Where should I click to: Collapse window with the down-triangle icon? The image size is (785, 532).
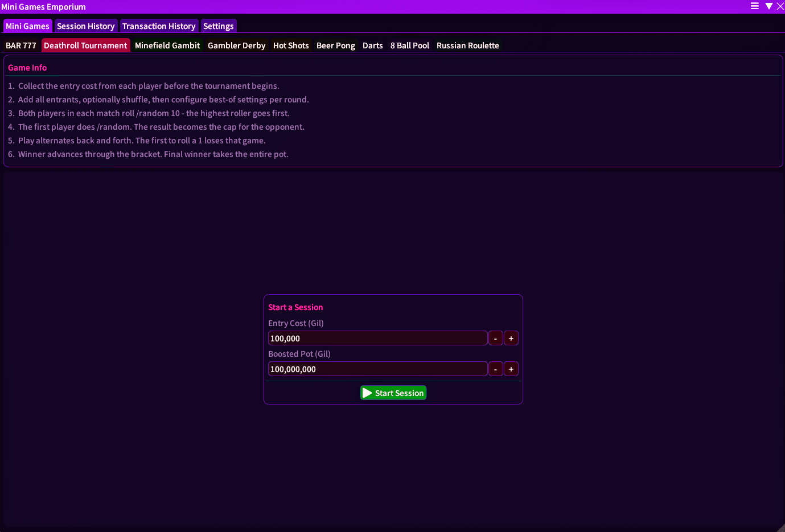pos(769,6)
